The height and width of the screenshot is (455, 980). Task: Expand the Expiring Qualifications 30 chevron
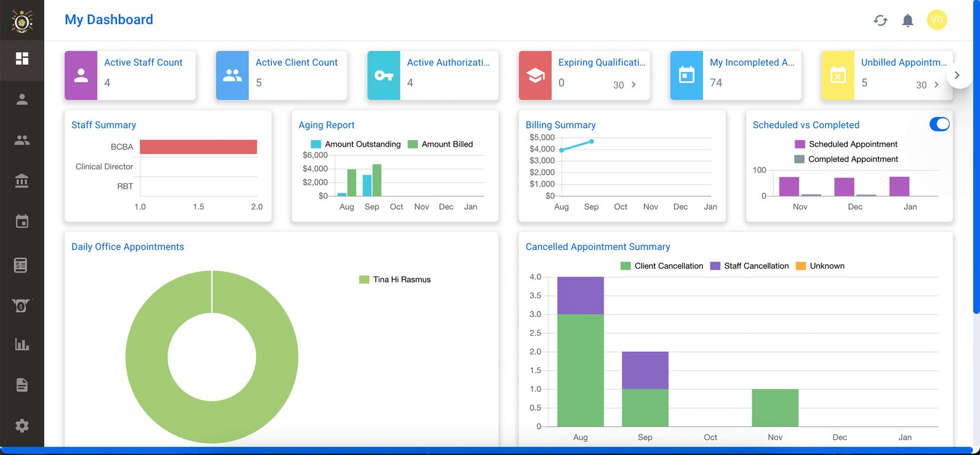pyautogui.click(x=634, y=85)
